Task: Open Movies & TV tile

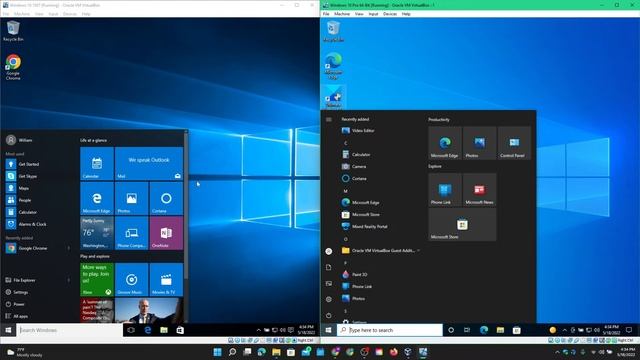Action: tap(166, 280)
